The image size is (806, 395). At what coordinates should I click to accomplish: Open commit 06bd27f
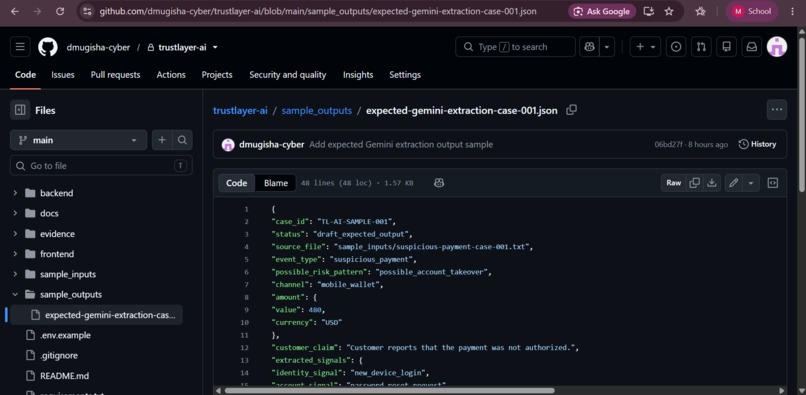pos(668,145)
